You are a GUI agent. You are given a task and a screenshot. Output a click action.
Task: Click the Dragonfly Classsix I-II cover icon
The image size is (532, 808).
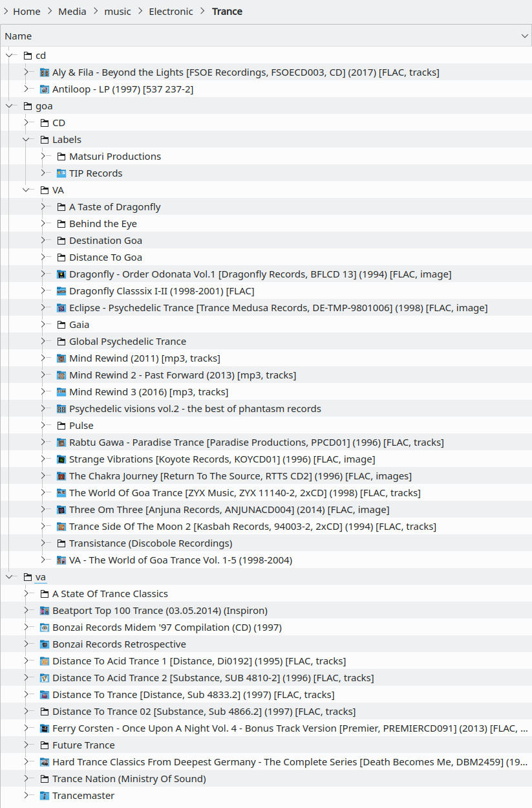[x=61, y=291]
